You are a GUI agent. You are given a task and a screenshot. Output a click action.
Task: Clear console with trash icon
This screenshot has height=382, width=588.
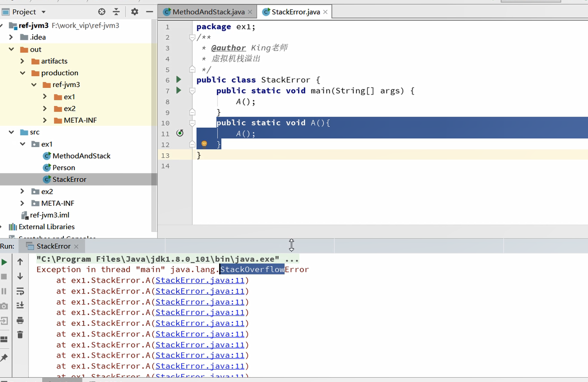click(20, 334)
